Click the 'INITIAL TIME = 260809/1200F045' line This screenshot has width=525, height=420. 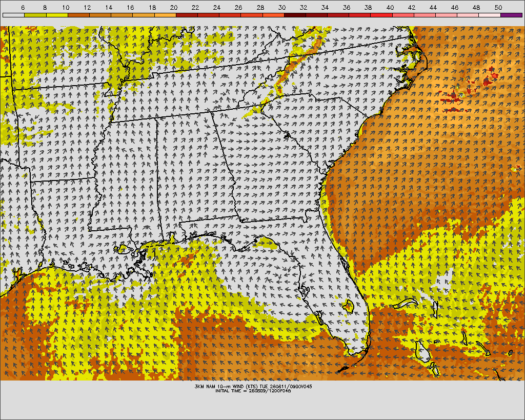253,391
